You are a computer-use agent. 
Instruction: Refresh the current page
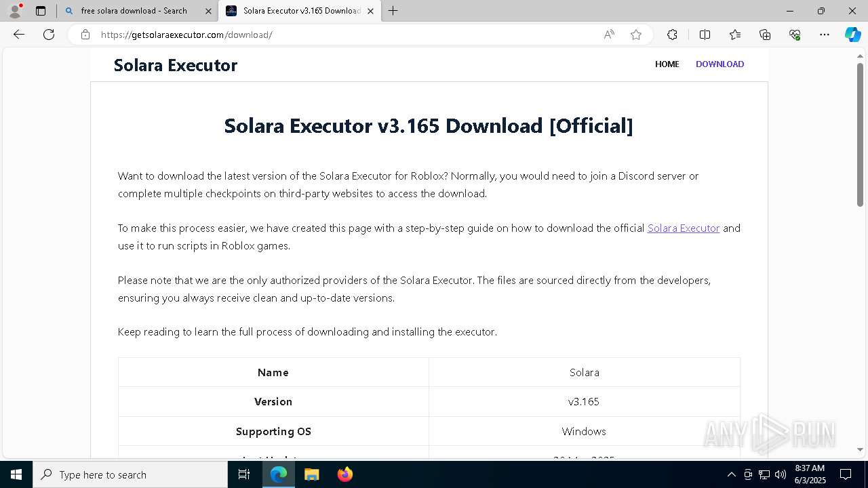[49, 35]
